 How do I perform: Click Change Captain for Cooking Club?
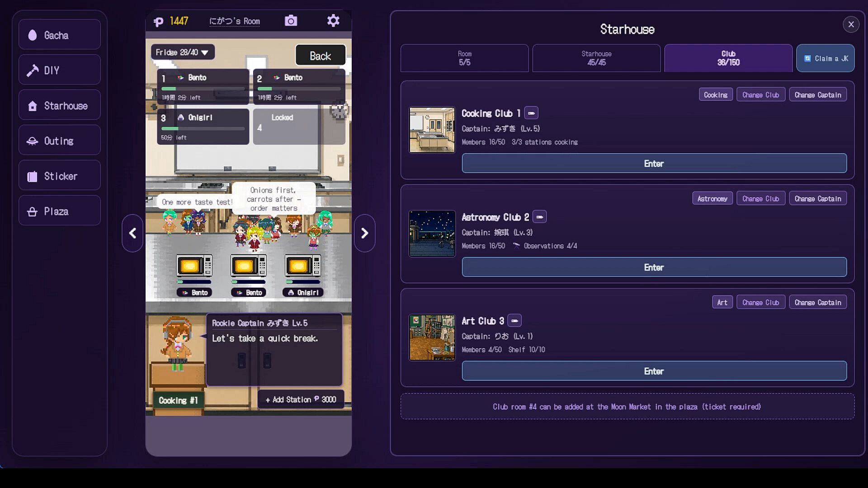pos(818,95)
